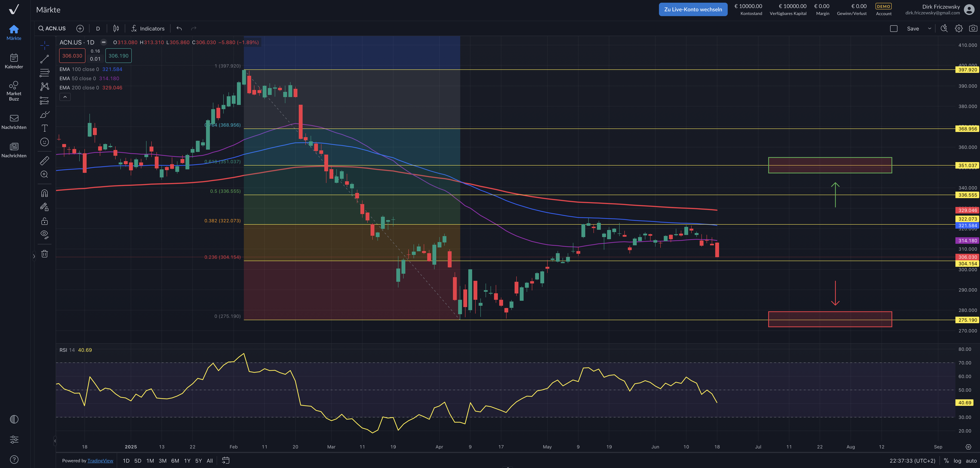Open the Save layout dropdown arrow

(929, 29)
